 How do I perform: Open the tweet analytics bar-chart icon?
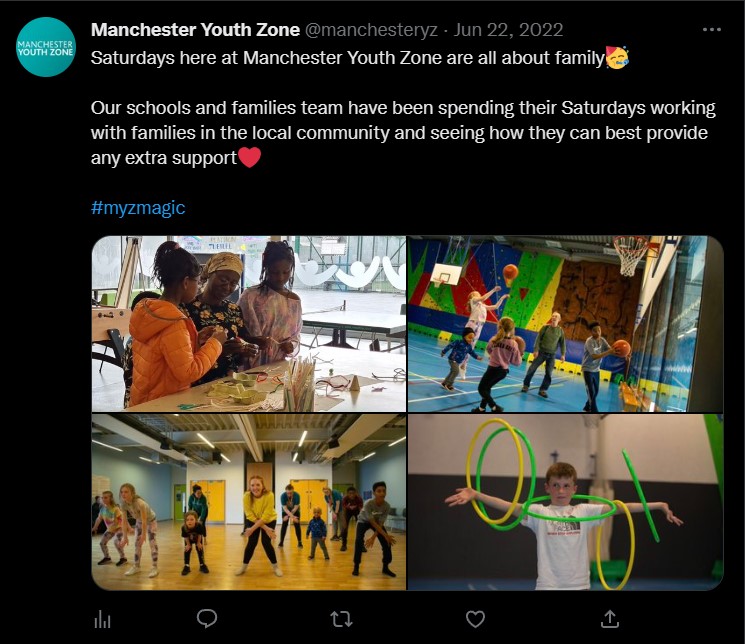pos(102,619)
